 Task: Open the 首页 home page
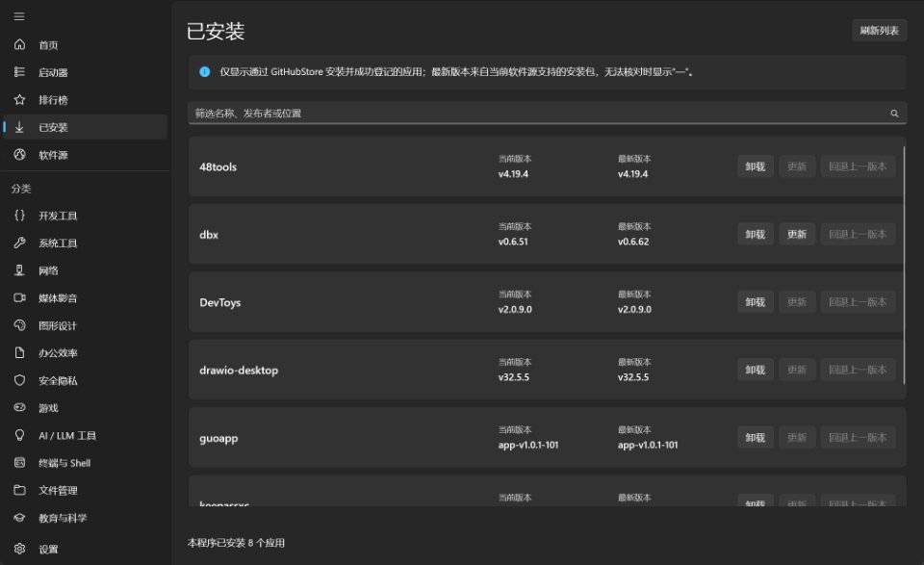click(x=85, y=45)
